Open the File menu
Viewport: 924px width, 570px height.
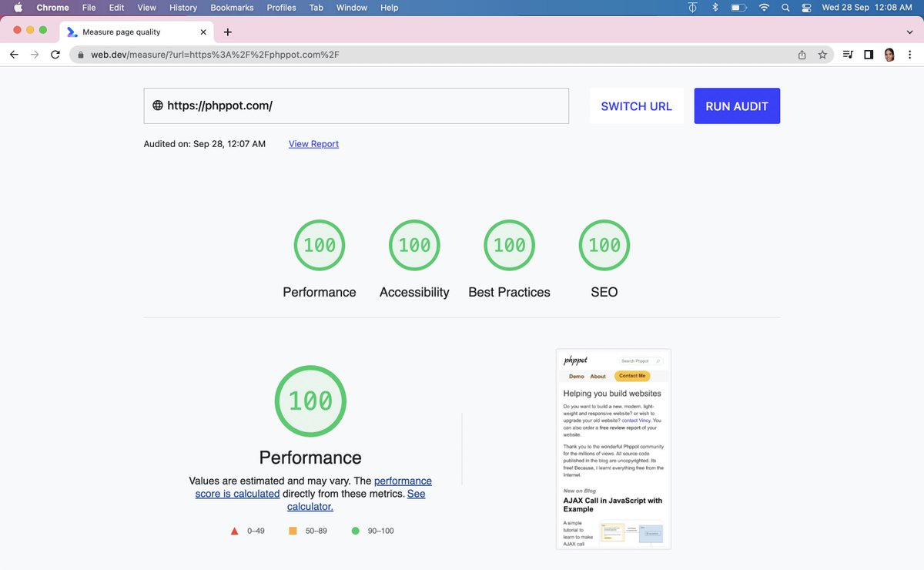tap(89, 8)
